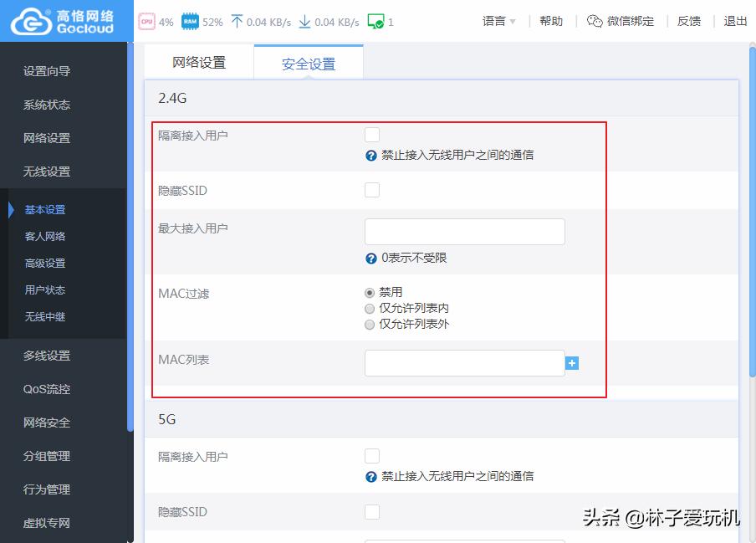
Task: Select 仅允许列表外 radio option
Action: point(370,325)
